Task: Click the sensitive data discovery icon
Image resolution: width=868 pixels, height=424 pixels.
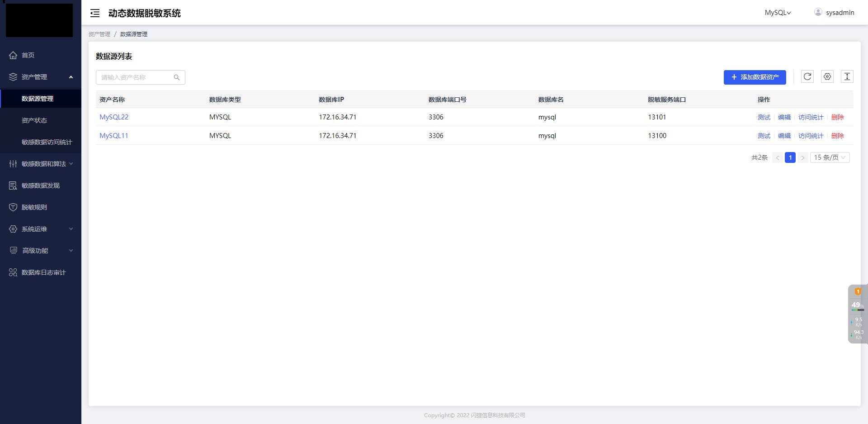Action: [x=13, y=186]
